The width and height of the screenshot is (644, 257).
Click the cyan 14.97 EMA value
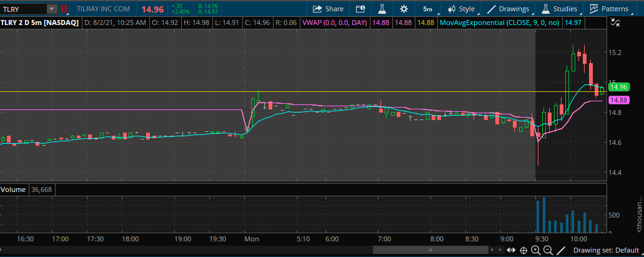[x=573, y=23]
